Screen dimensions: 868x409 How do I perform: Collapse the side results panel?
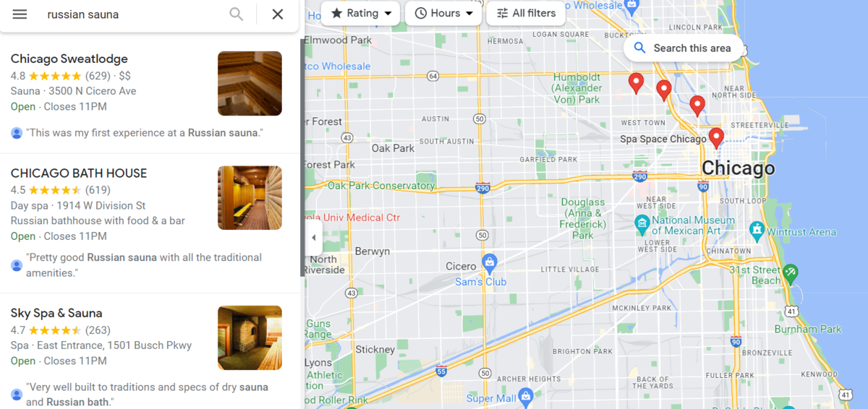(313, 238)
